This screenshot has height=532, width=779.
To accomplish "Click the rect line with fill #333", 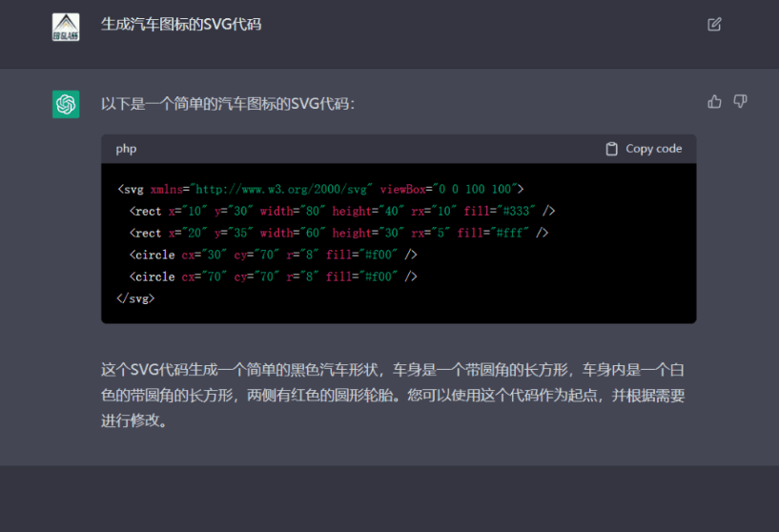I will coord(341,211).
